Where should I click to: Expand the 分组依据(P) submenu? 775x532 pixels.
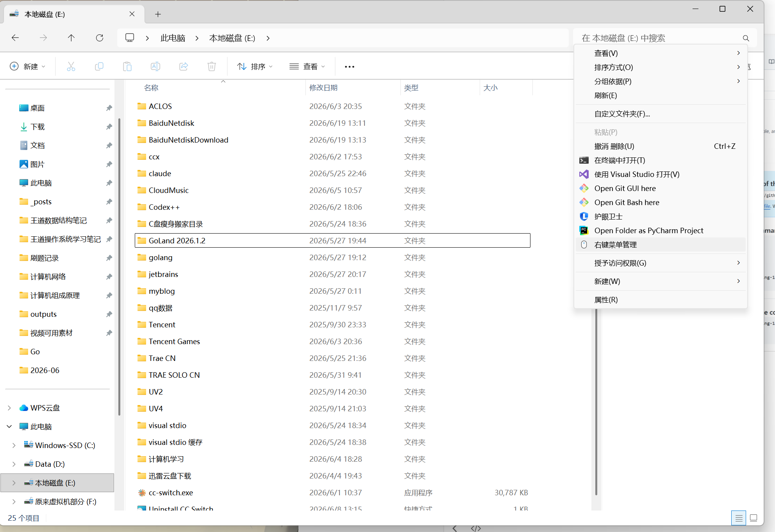(x=661, y=81)
